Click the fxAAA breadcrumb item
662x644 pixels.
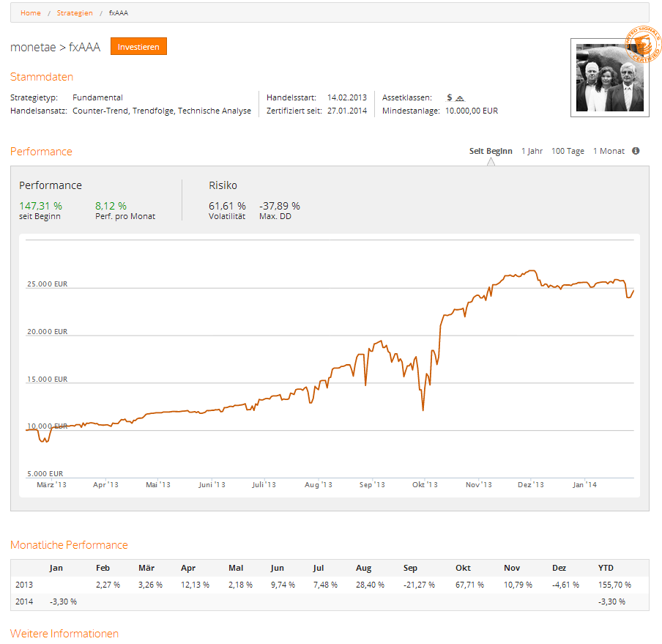tap(119, 13)
